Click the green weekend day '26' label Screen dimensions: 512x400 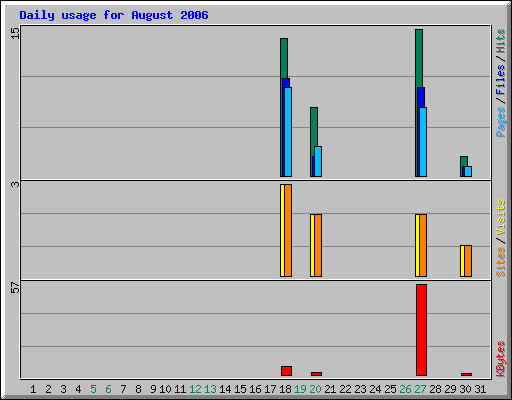[x=405, y=389]
